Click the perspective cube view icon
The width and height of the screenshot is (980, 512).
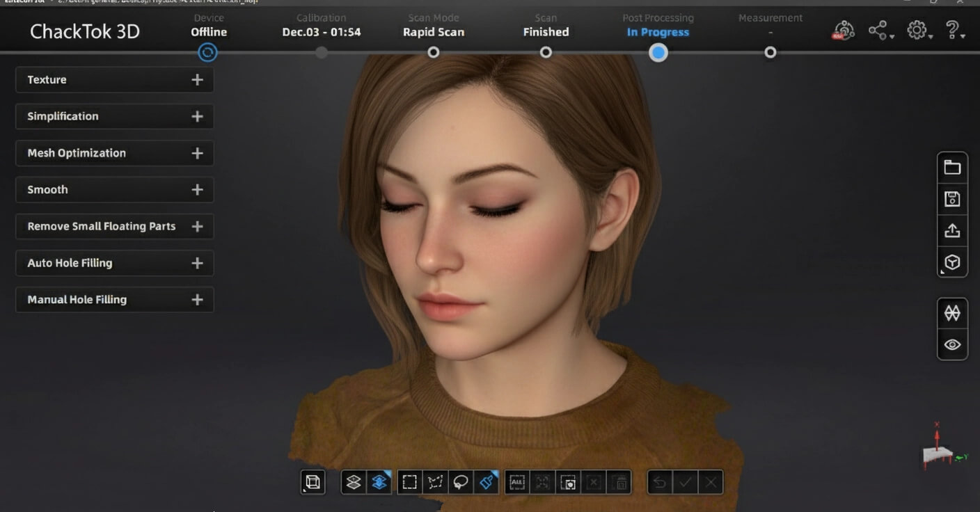[x=952, y=262]
